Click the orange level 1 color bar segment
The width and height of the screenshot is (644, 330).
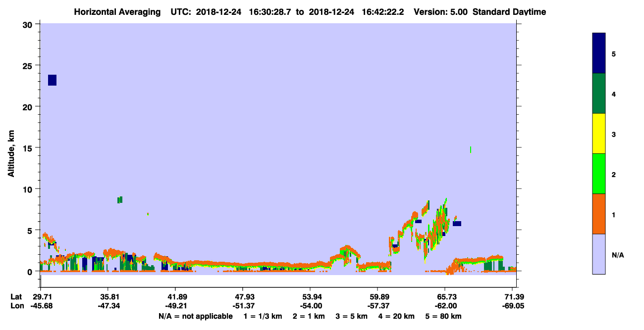[x=599, y=214]
